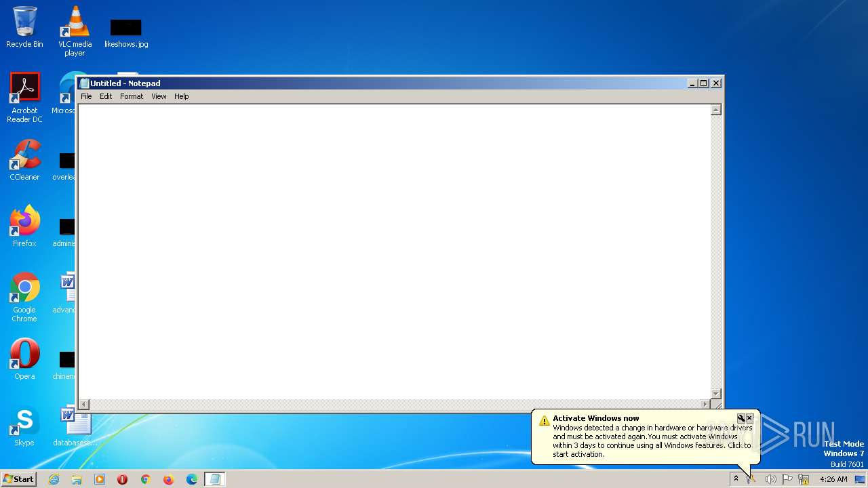The image size is (868, 488).
Task: Click the horizontal scrollbar right arrow
Action: (705, 404)
